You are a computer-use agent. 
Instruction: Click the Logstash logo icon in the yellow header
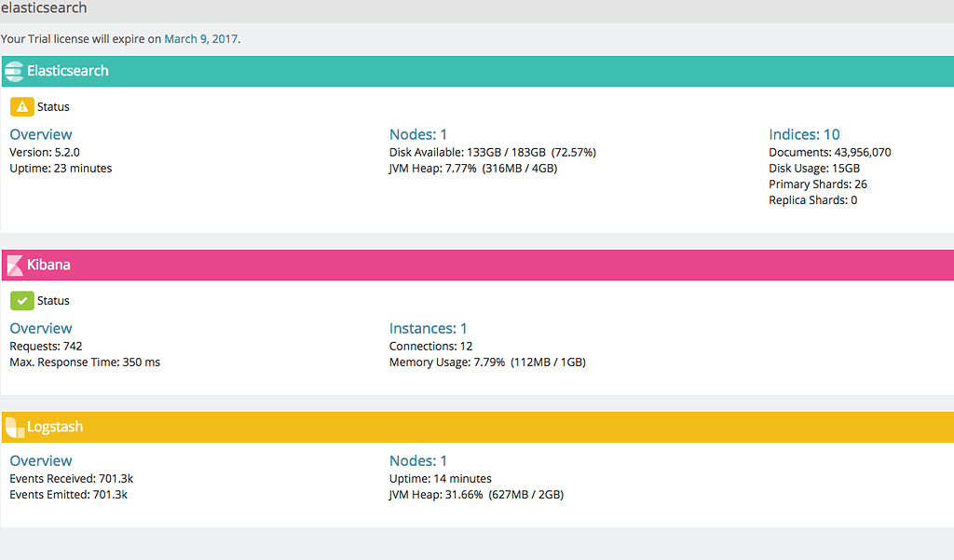[14, 426]
